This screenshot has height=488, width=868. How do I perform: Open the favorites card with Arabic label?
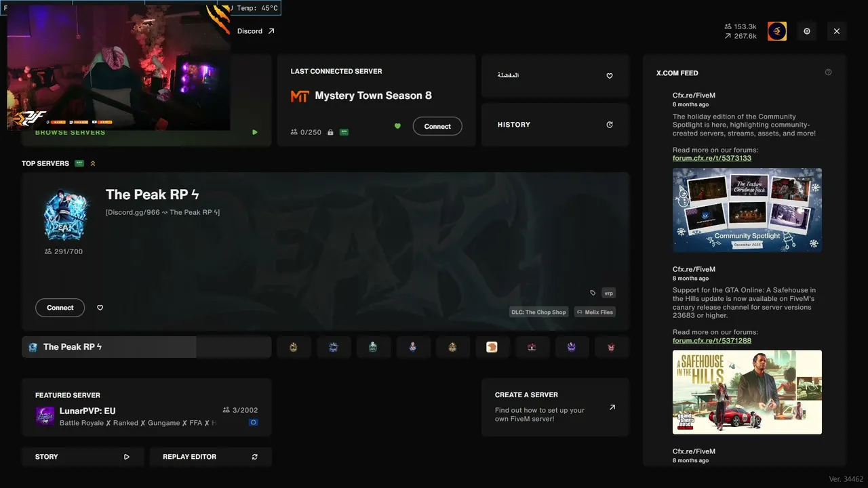pos(555,76)
